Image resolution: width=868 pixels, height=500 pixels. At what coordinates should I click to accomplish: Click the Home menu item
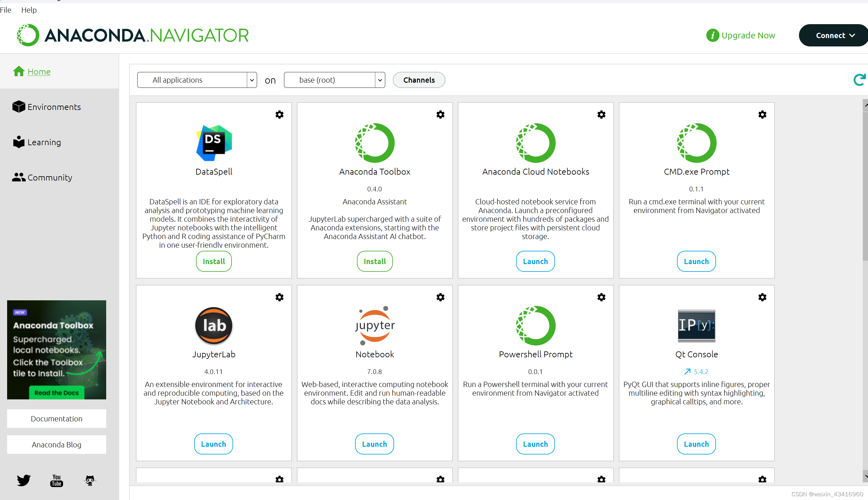39,71
